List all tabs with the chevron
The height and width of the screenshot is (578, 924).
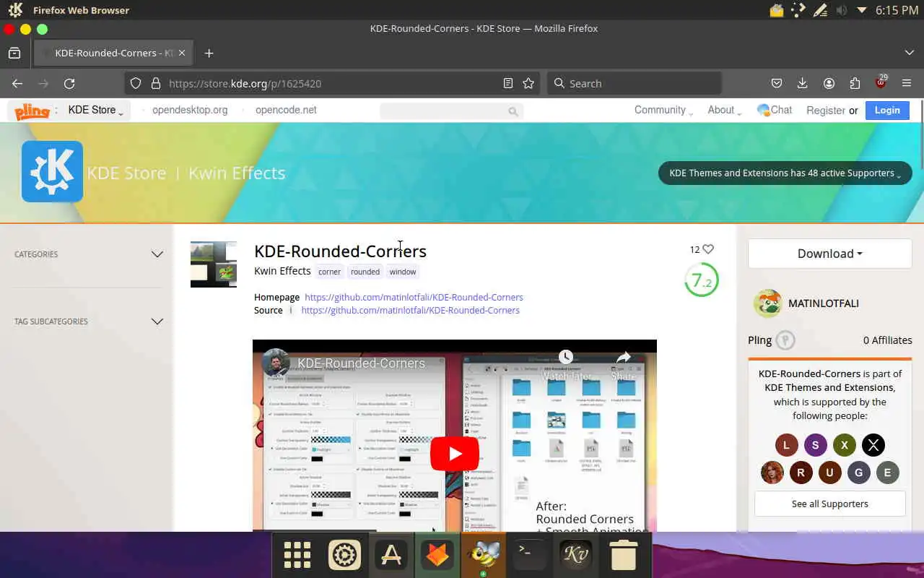[x=910, y=53]
